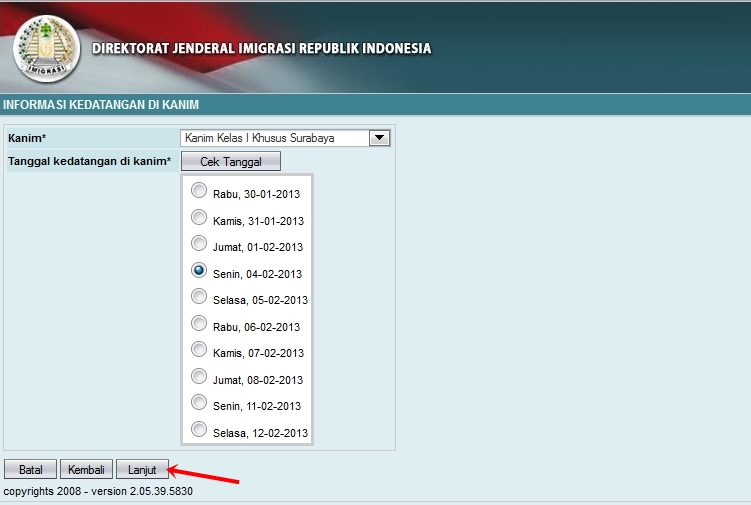Select radio Selasa, 05-02-2013
Image resolution: width=751 pixels, height=505 pixels.
click(199, 296)
